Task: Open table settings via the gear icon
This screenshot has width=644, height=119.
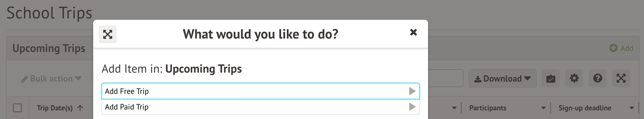Action: click(x=574, y=78)
